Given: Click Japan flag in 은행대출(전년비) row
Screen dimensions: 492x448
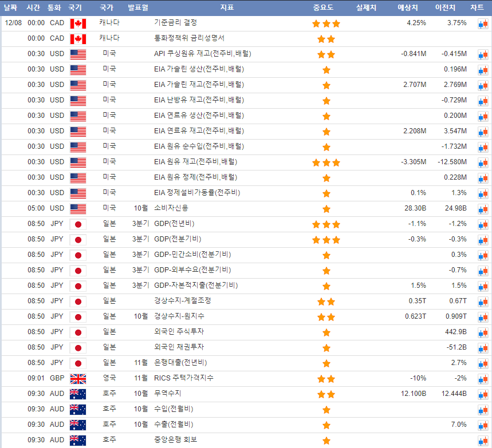Looking at the screenshot, I should 77,363.
